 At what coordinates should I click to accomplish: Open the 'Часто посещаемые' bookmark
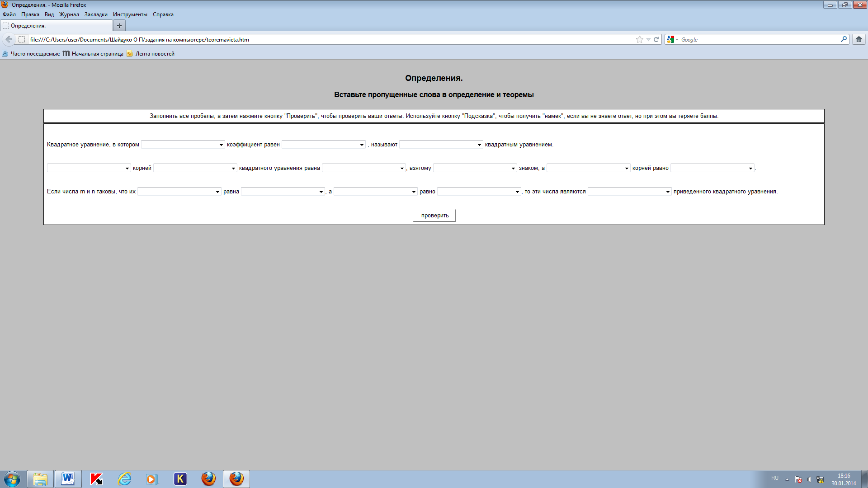click(x=31, y=54)
